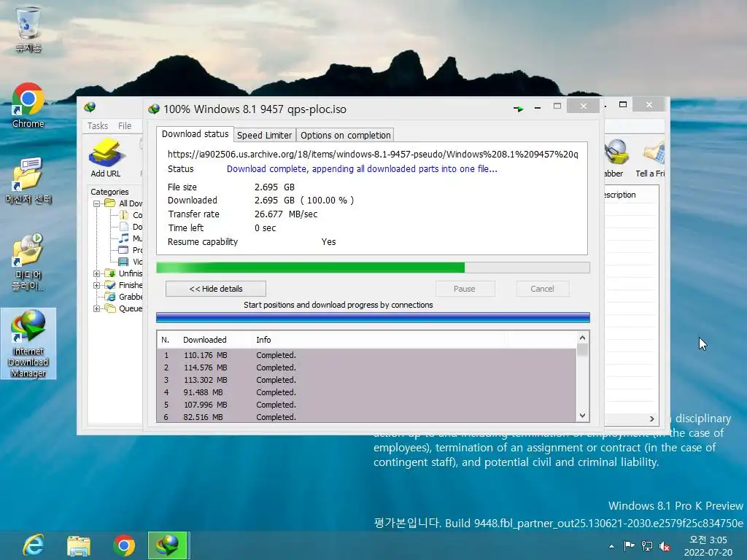Show hidden tray icons arrow
Viewport: 747px width, 560px height.
click(x=611, y=546)
